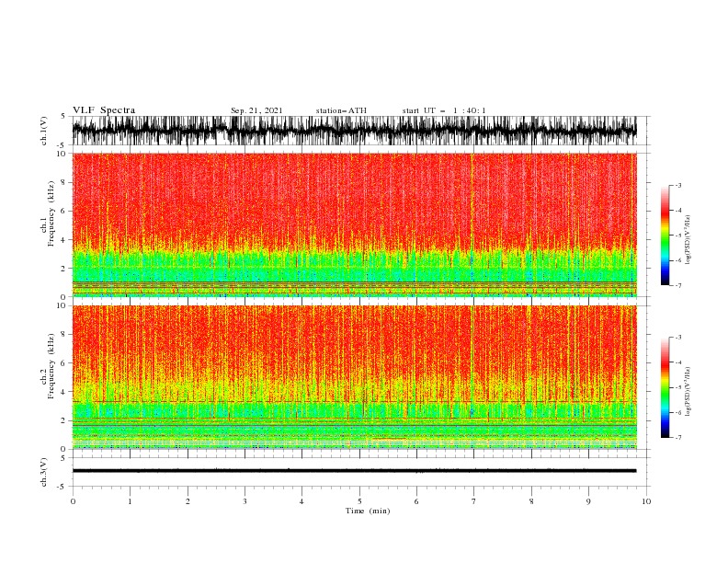Click the ch.1 PSD color scale bar
The image size is (728, 563).
pyautogui.click(x=665, y=236)
